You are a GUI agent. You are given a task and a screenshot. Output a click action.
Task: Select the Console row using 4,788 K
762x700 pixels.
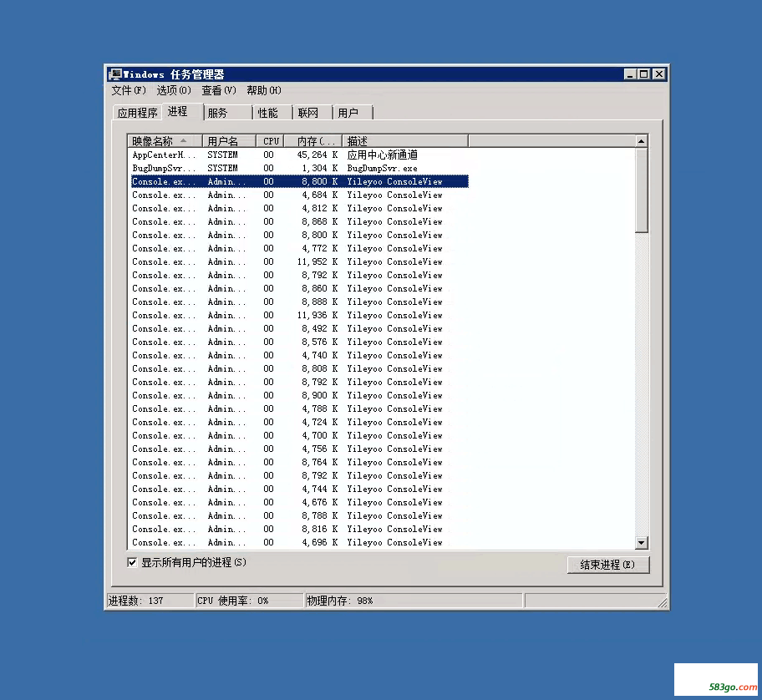pos(300,408)
